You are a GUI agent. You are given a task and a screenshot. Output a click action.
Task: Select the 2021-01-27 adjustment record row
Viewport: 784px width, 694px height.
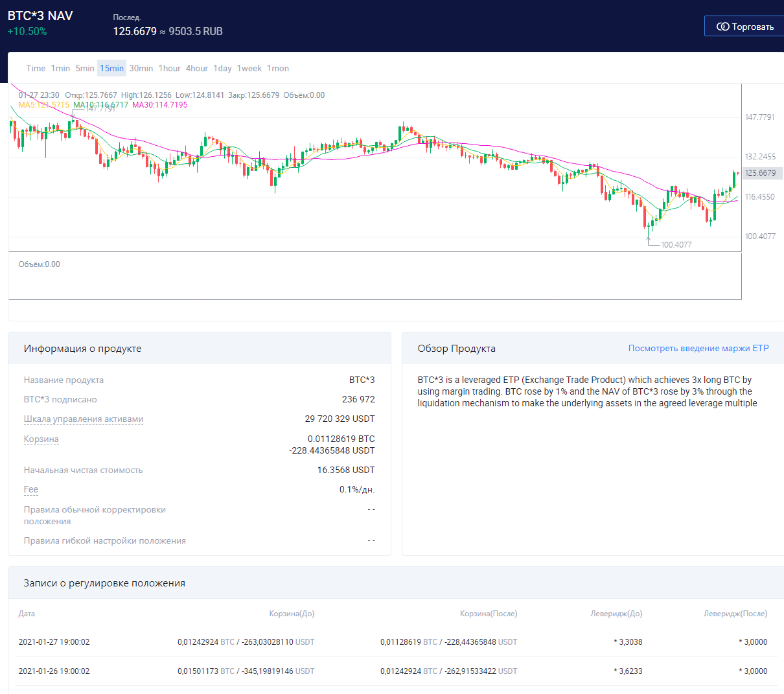393,642
